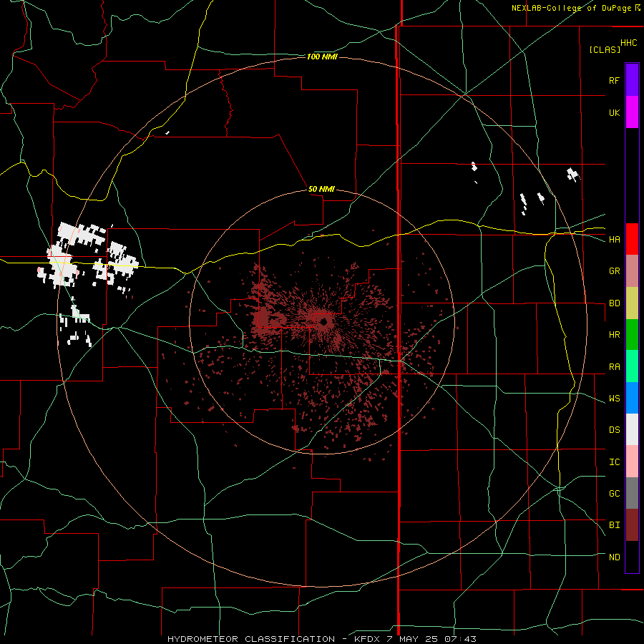
Task: Click the '[CLAS]' units label
Action: [605, 49]
